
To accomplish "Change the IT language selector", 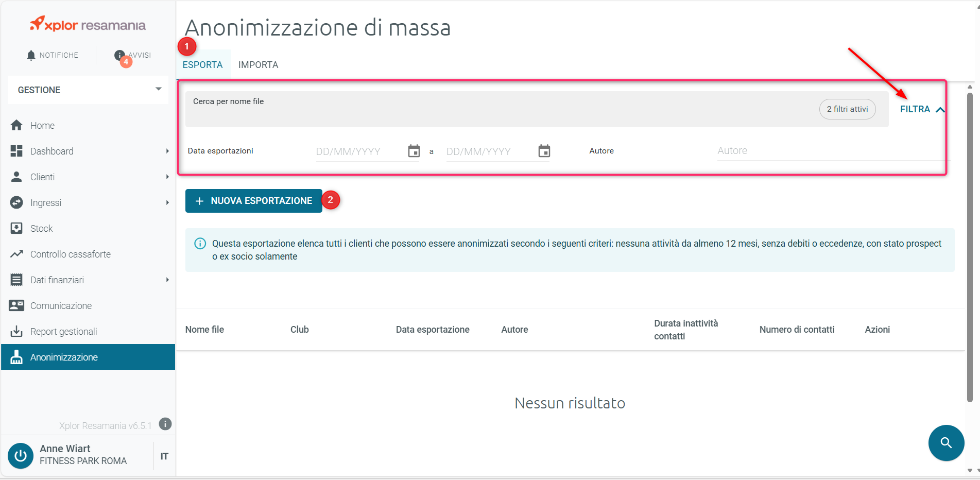I will pyautogui.click(x=164, y=456).
